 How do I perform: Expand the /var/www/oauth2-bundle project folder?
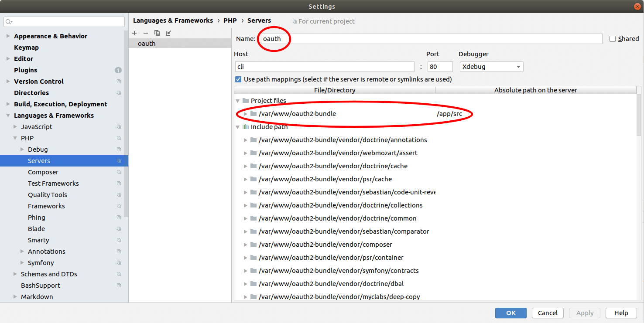coord(246,114)
